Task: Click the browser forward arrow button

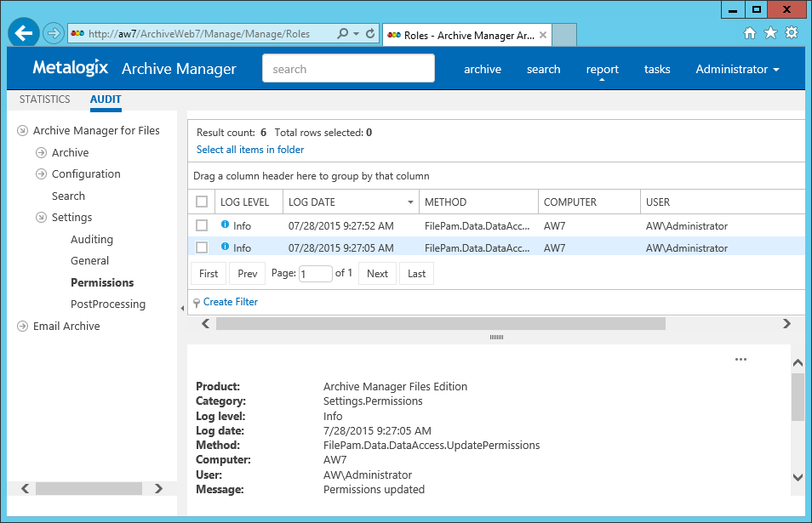Action: click(x=54, y=33)
